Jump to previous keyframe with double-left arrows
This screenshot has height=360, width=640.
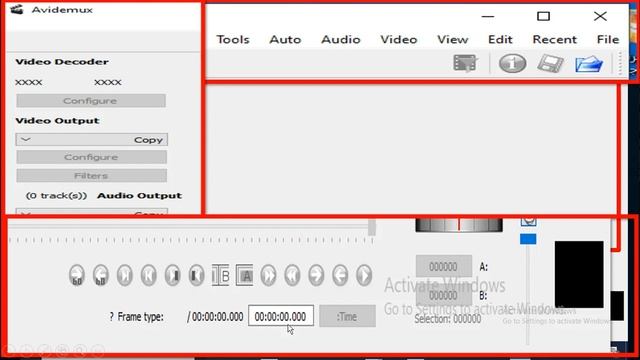pos(292,275)
